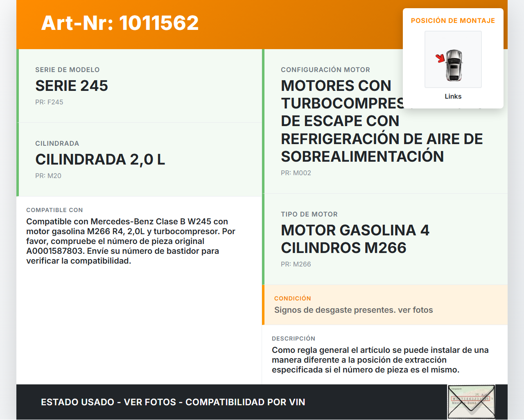Screen dimensions: 524x420
Task: Click the Links caption under the car
Action: point(453,96)
